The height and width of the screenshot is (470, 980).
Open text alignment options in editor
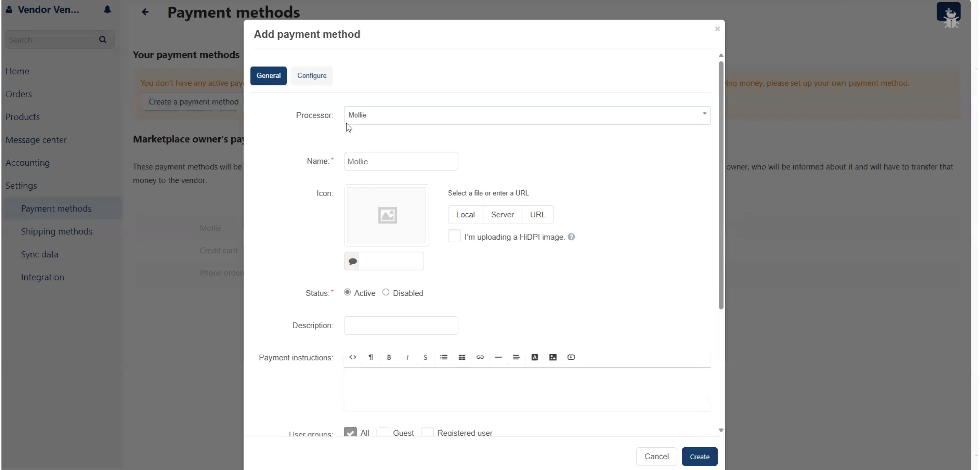click(x=516, y=357)
